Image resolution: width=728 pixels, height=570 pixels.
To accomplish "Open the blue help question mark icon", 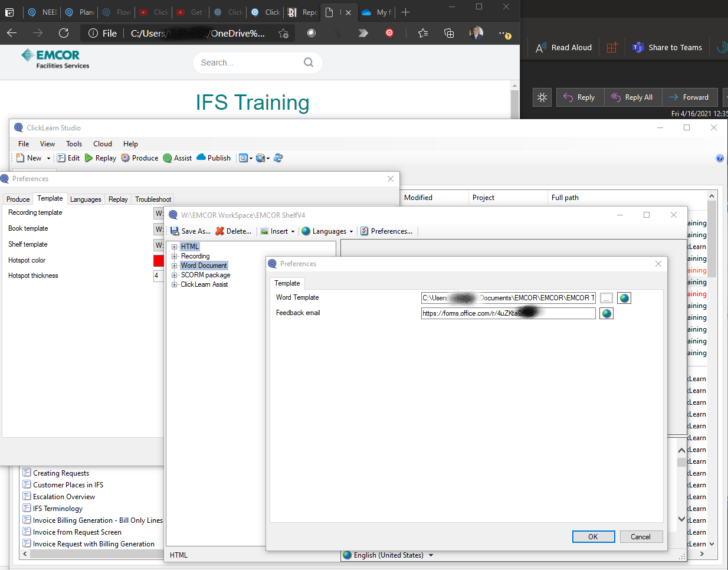I will (720, 158).
